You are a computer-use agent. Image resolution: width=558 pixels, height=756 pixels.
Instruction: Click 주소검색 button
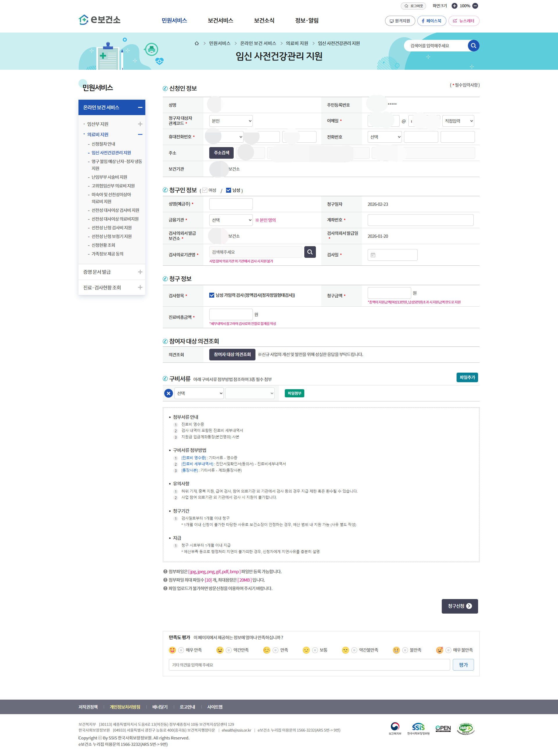(x=221, y=153)
